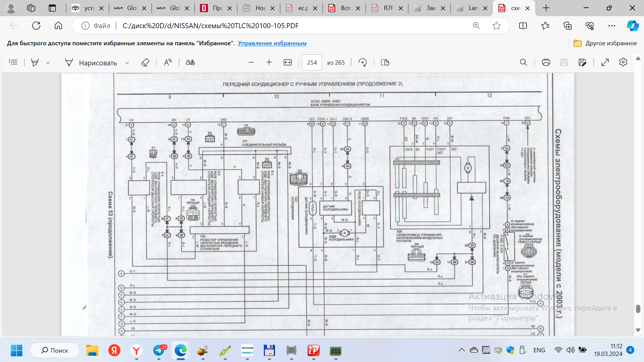
Task: Show hidden system tray icons chevron
Action: pyautogui.click(x=462, y=350)
